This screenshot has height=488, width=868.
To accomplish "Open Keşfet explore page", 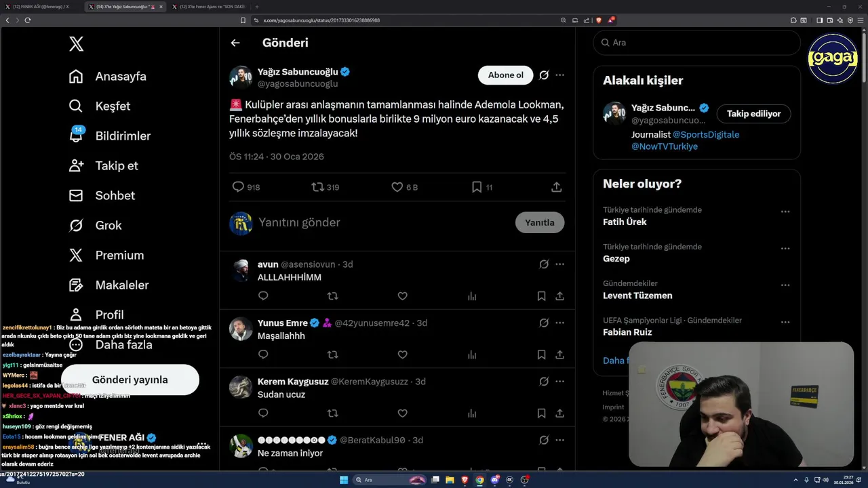I will click(100, 106).
